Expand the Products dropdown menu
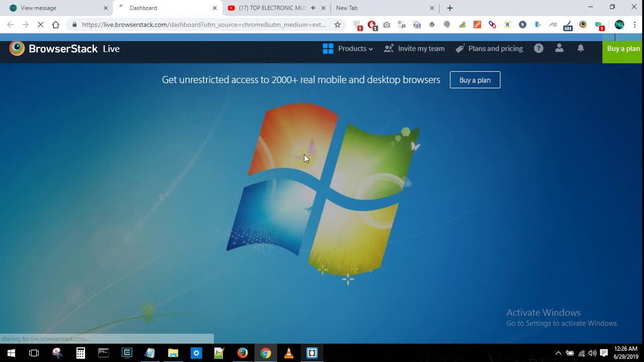This screenshot has height=362, width=644. tap(348, 48)
